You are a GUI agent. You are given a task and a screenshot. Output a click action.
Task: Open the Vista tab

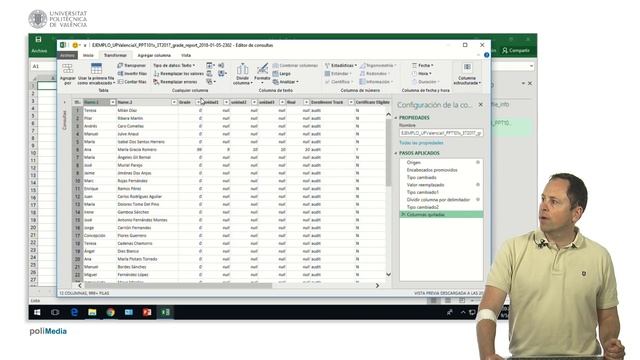[186, 55]
